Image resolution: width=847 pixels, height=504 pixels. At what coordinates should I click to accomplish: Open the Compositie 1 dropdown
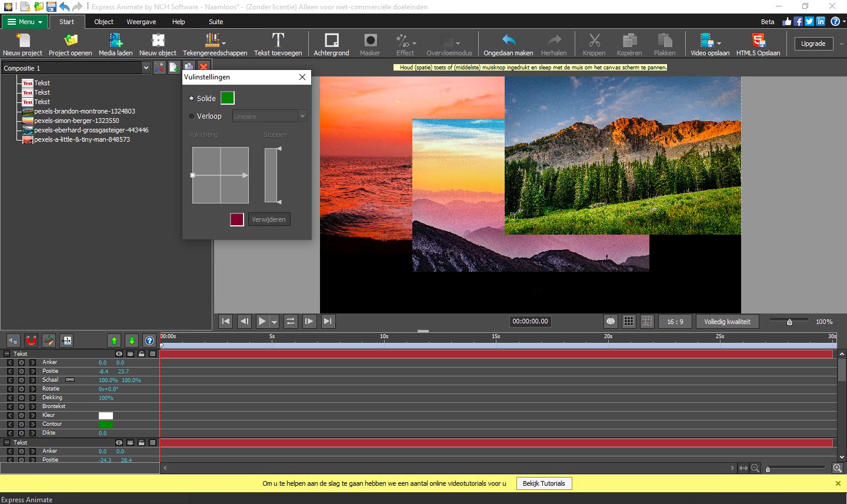[x=146, y=68]
